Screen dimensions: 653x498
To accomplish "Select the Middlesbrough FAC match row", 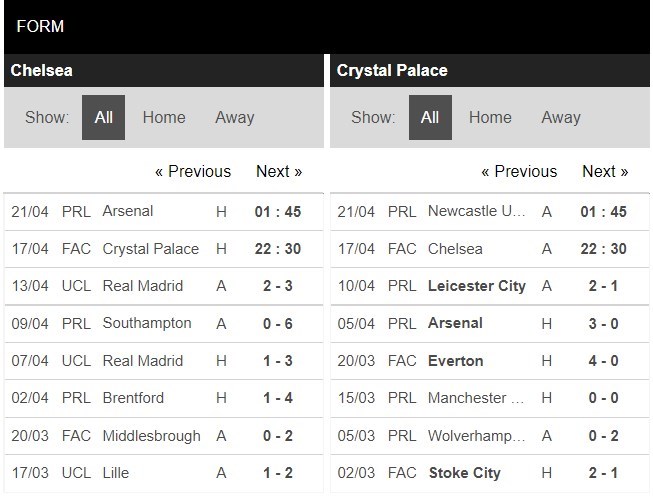I will (164, 436).
